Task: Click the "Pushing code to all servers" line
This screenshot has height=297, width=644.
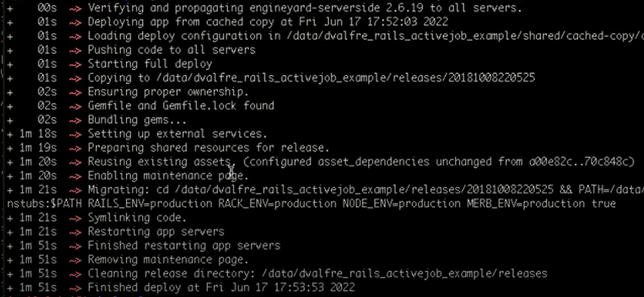Action: (x=172, y=50)
